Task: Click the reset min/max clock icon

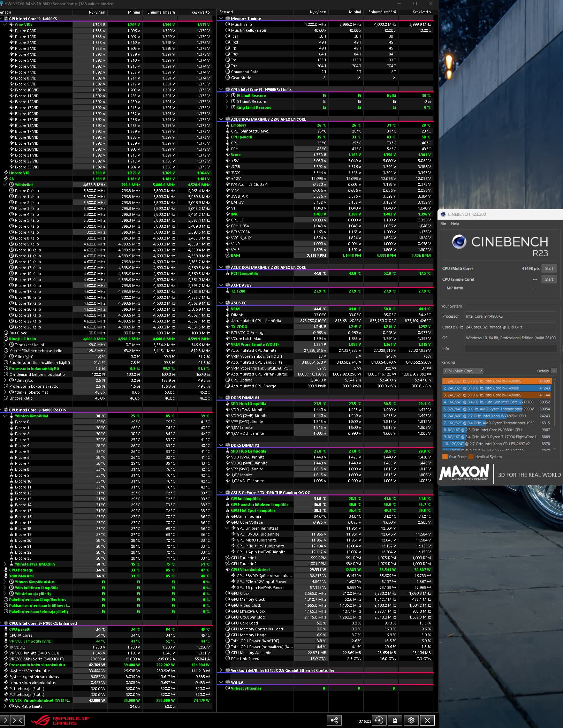Action: pos(379,720)
